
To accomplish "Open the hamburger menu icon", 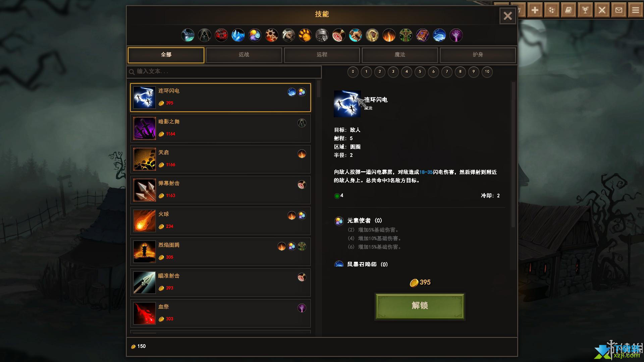I will (x=636, y=10).
